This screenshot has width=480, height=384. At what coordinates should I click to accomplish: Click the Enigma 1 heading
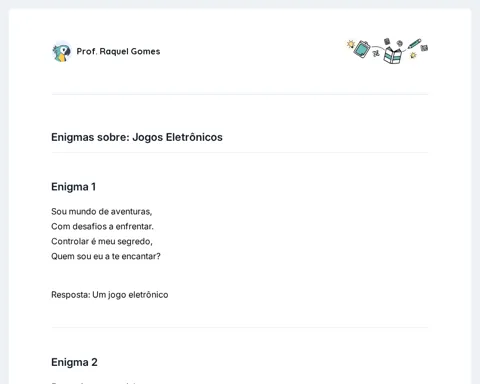73,187
